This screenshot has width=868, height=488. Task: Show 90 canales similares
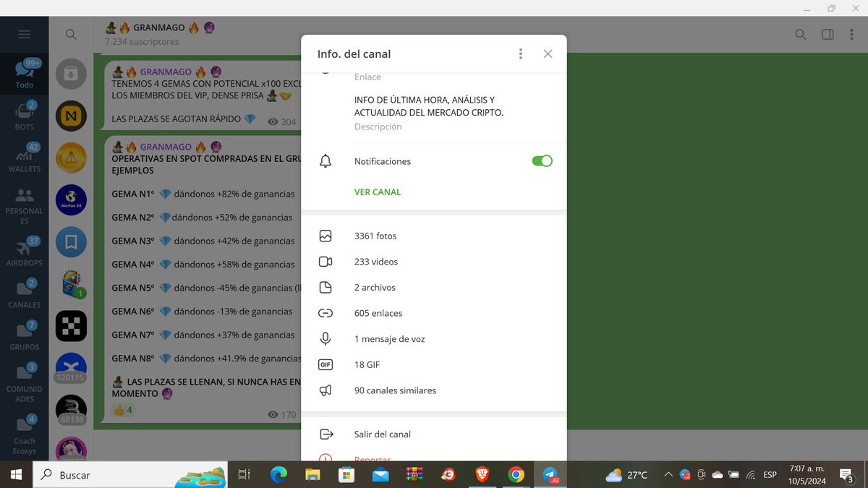[x=434, y=390]
